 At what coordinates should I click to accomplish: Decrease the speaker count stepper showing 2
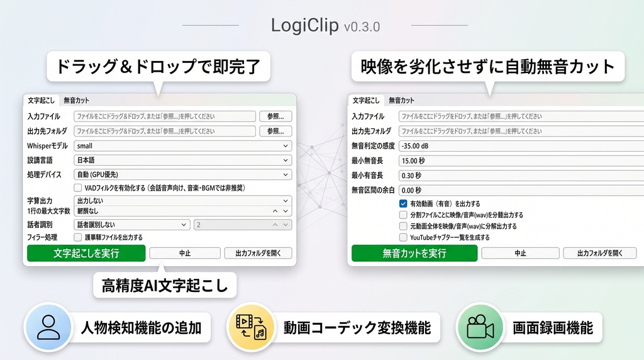pyautogui.click(x=286, y=225)
